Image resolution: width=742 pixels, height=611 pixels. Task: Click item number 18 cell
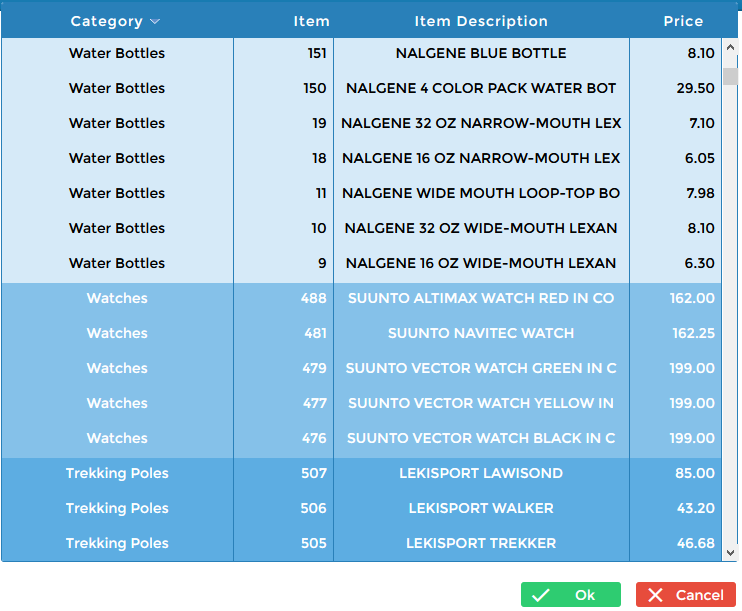point(283,158)
